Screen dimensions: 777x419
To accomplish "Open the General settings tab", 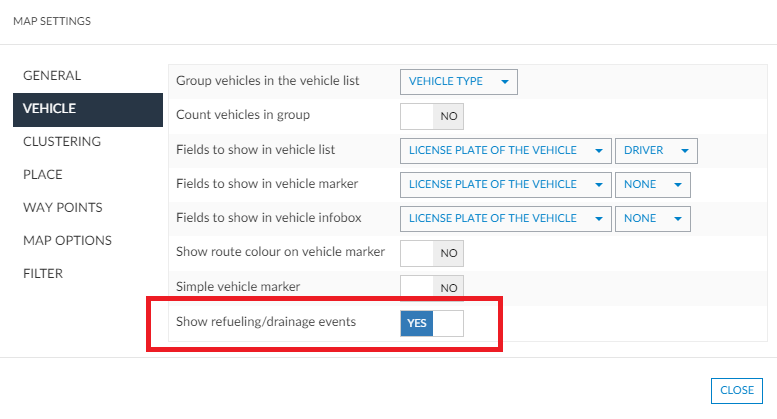I will click(52, 76).
